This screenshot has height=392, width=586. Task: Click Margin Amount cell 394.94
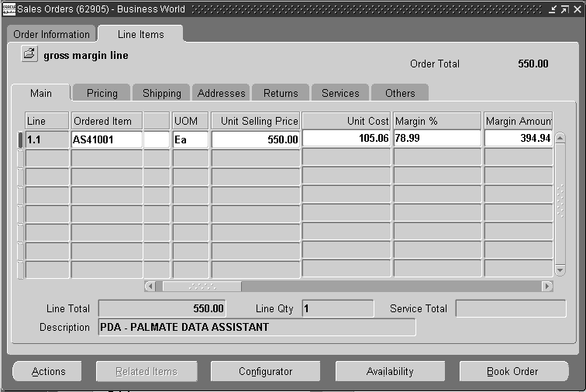519,138
